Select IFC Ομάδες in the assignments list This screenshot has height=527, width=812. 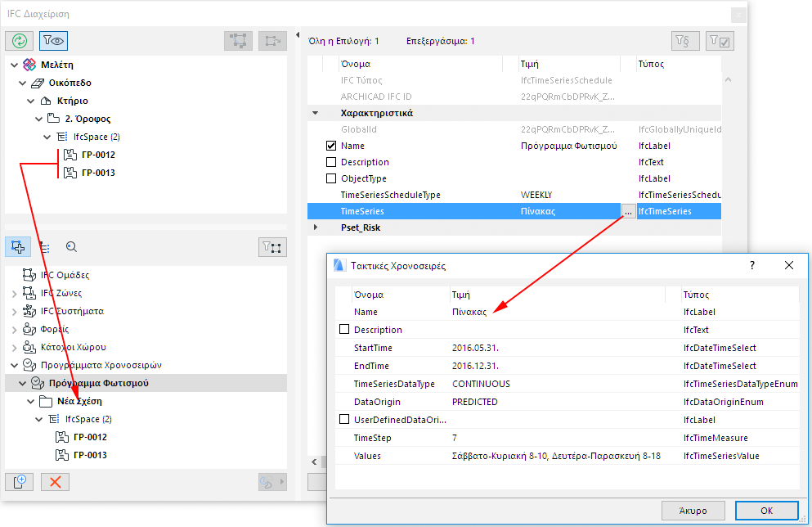pos(65,275)
